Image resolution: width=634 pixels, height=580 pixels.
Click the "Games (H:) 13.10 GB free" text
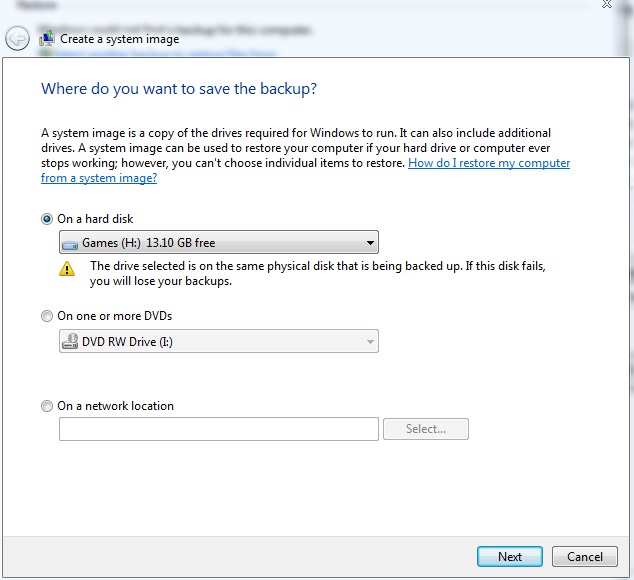click(x=148, y=243)
